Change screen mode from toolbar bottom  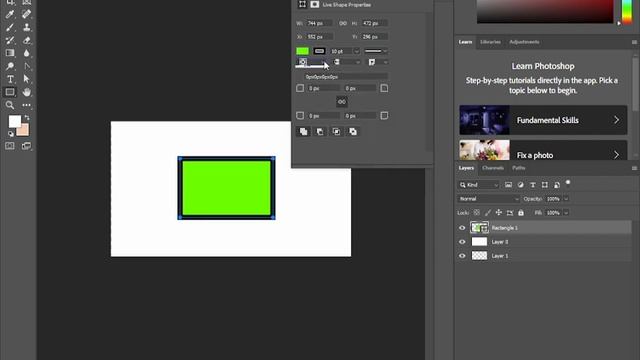pyautogui.click(x=27, y=146)
